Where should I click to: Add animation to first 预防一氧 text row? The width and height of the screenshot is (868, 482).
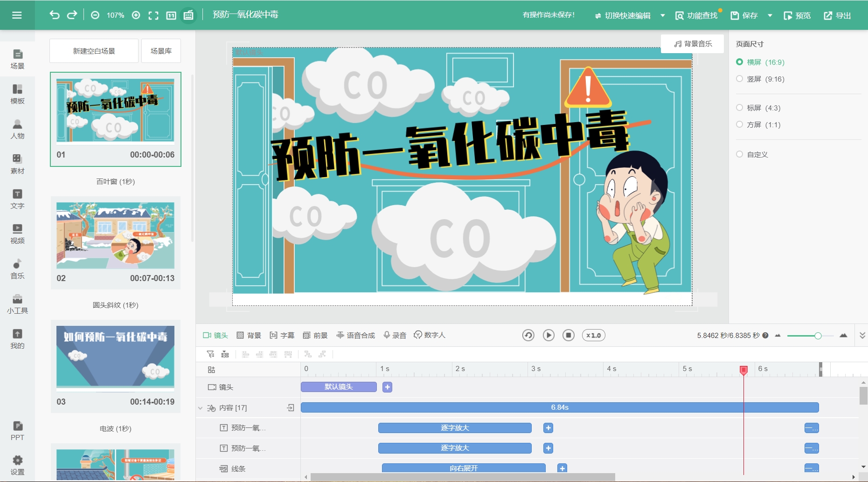click(548, 428)
